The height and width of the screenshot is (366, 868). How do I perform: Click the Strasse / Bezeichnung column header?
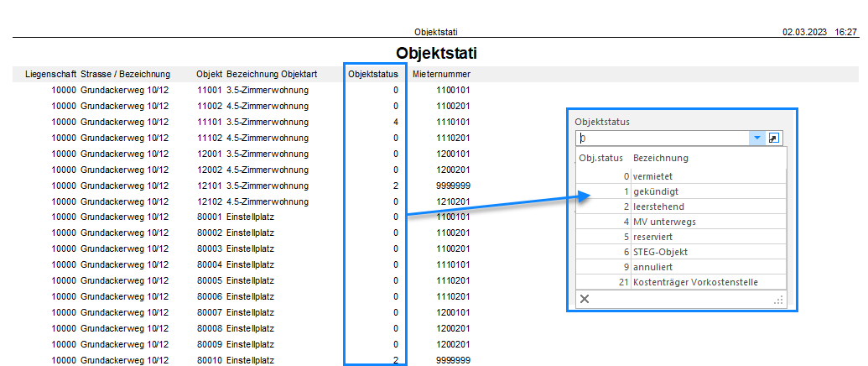[x=125, y=74]
